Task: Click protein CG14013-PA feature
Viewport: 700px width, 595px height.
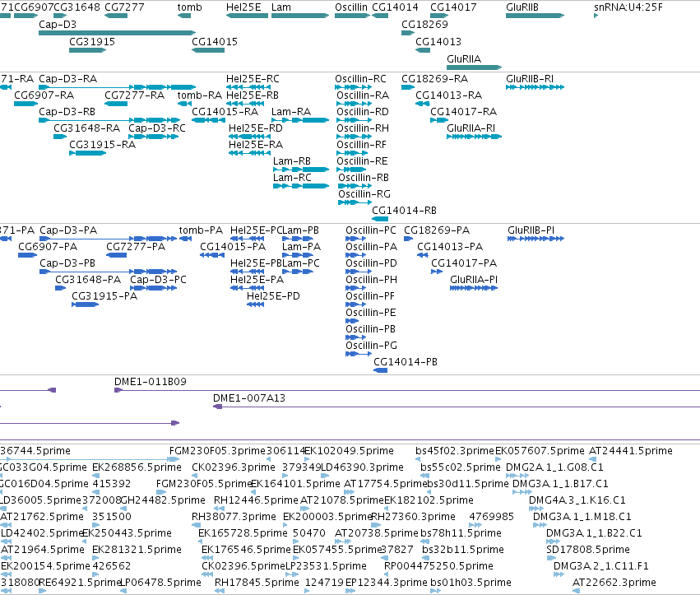Action: (423, 255)
